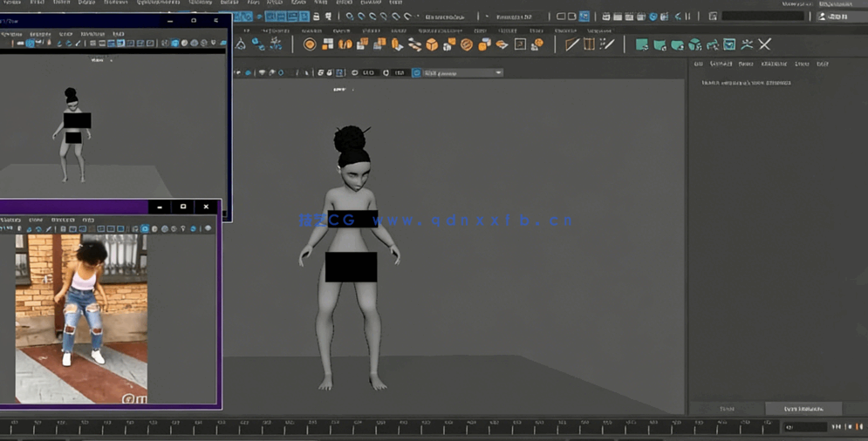Click the orange cube primitive shelf icon
Image resolution: width=868 pixels, height=441 pixels.
[432, 44]
